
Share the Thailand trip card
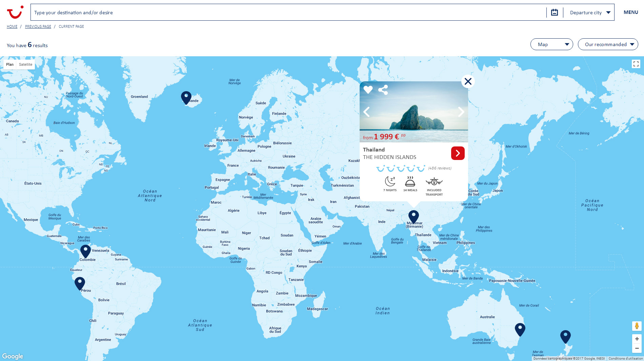(383, 90)
